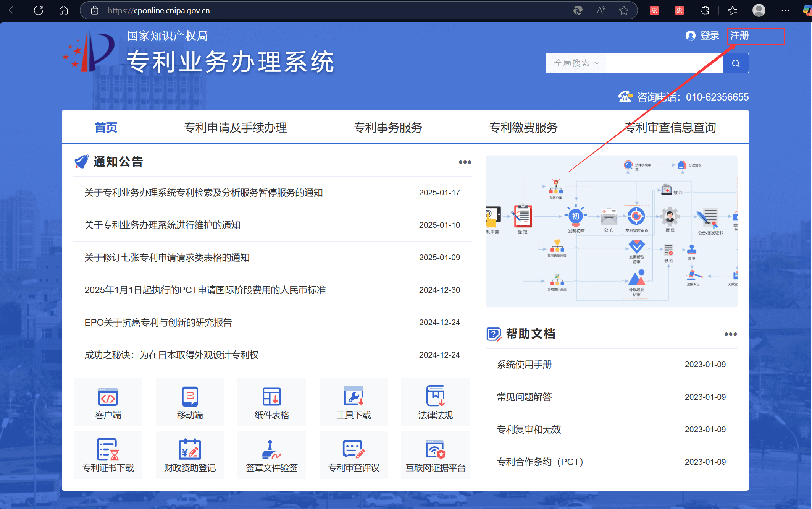Open notice 关于专利业务办理系统进行维护的通知
The image size is (812, 509).
[x=162, y=225]
